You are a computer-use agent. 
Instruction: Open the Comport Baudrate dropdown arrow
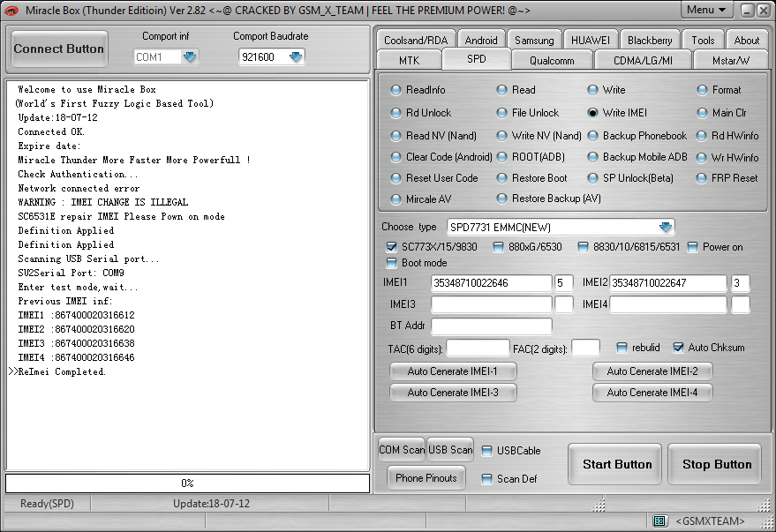click(296, 56)
